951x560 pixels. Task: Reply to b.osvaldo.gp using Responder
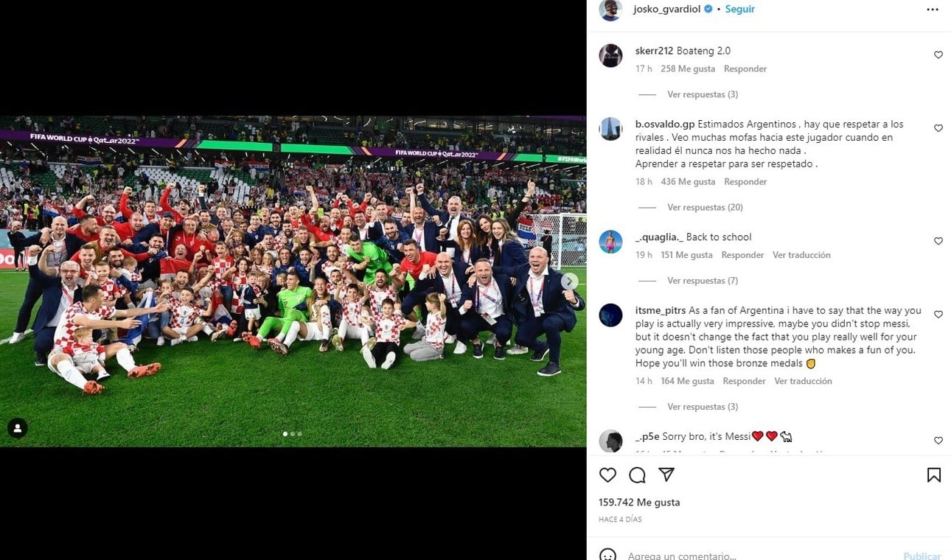[745, 182]
